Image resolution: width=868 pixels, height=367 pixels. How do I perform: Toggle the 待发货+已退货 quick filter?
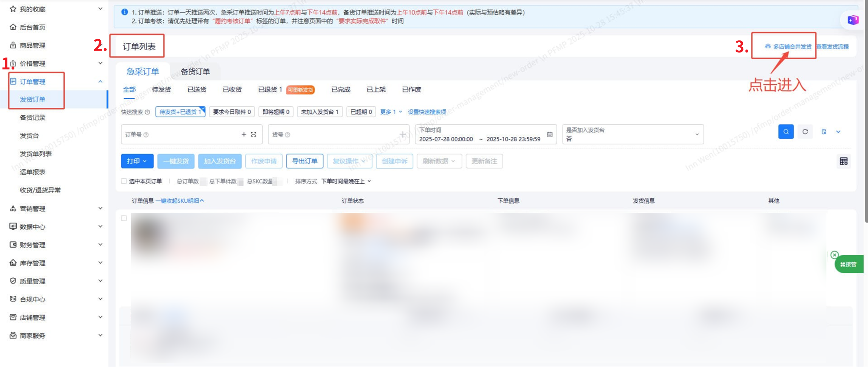click(x=180, y=112)
